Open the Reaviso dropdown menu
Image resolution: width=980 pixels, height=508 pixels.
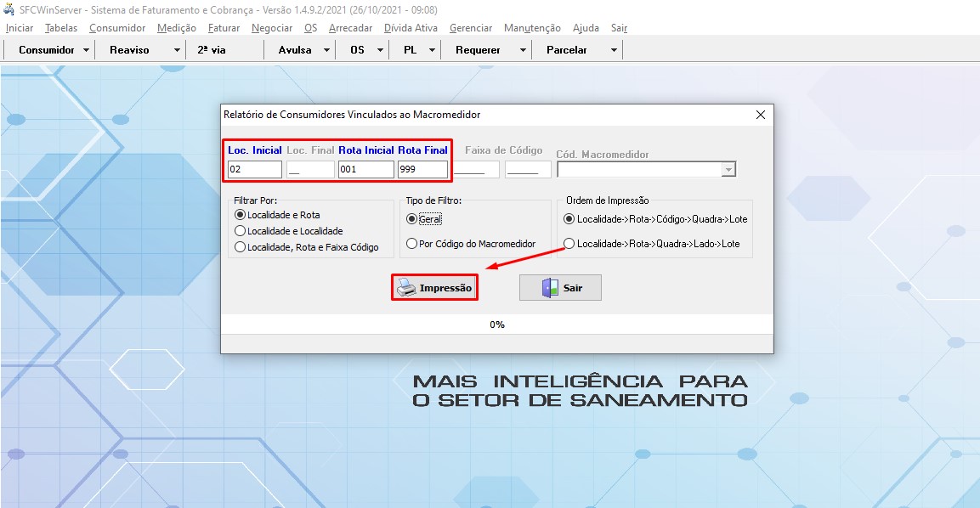coord(176,49)
